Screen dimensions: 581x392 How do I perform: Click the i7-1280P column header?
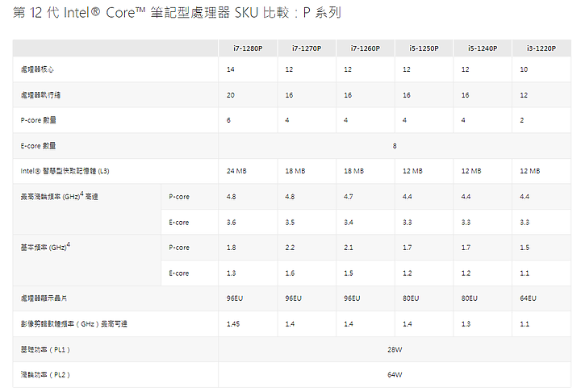tap(248, 48)
